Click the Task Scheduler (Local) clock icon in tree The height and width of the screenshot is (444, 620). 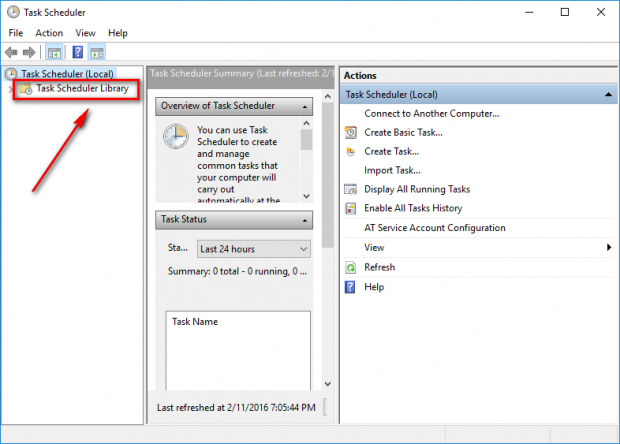click(11, 74)
